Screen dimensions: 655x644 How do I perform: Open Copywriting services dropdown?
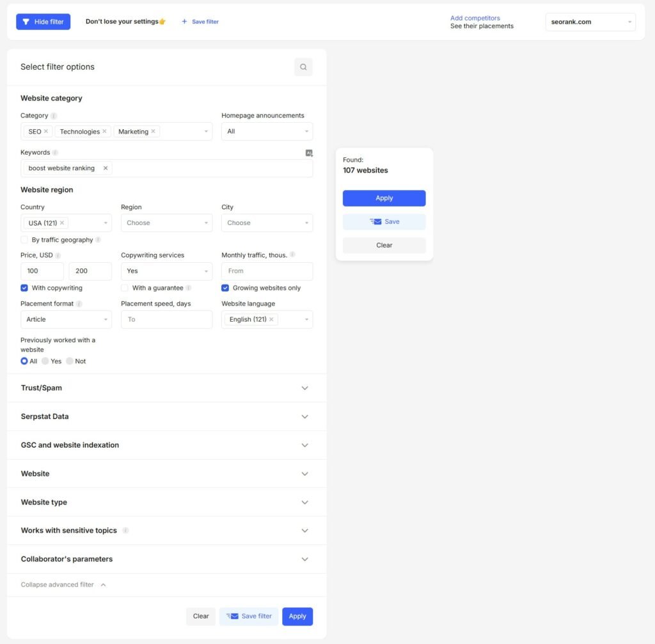click(167, 271)
